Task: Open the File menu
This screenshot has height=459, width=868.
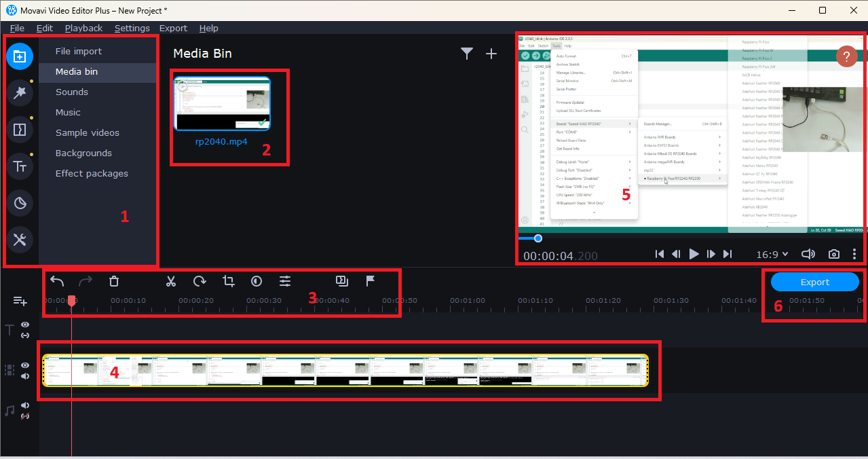Action: (17, 28)
